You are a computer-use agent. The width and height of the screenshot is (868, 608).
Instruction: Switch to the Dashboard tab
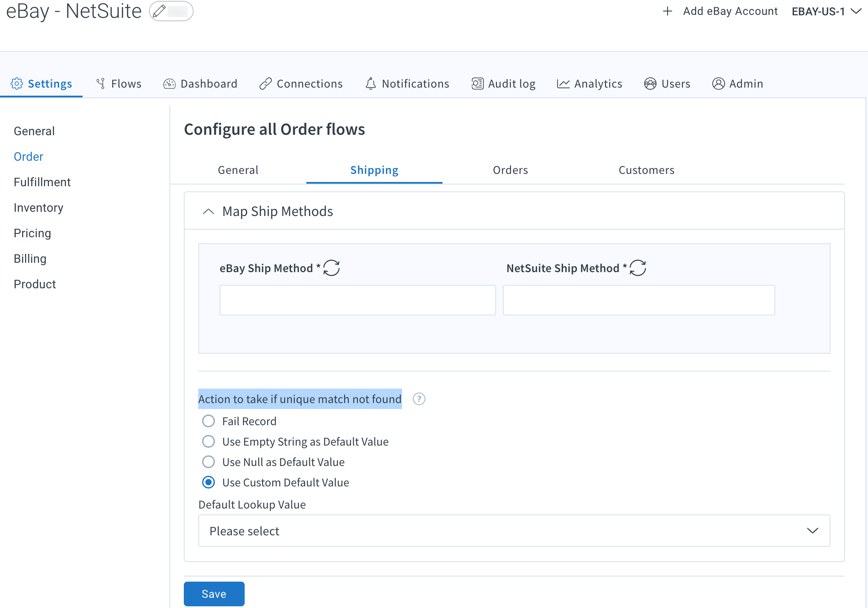(200, 84)
